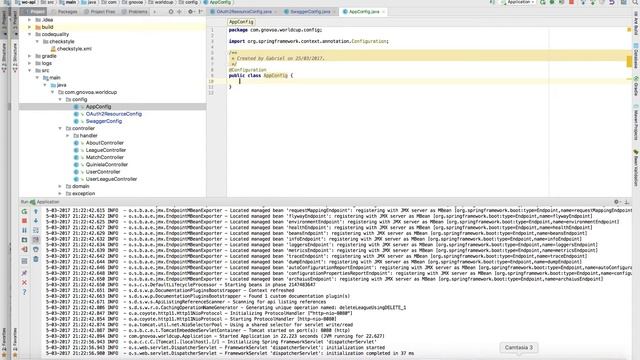Expand the logs folder

click(29, 63)
